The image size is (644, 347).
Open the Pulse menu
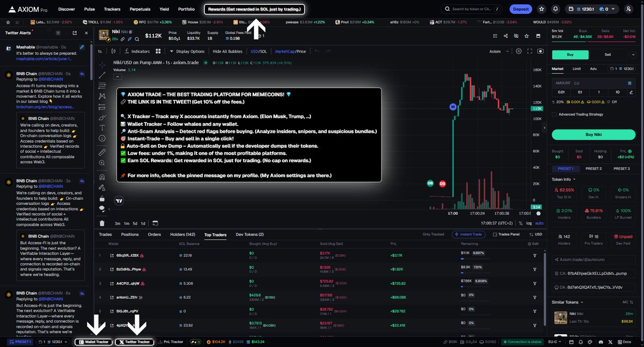point(90,9)
